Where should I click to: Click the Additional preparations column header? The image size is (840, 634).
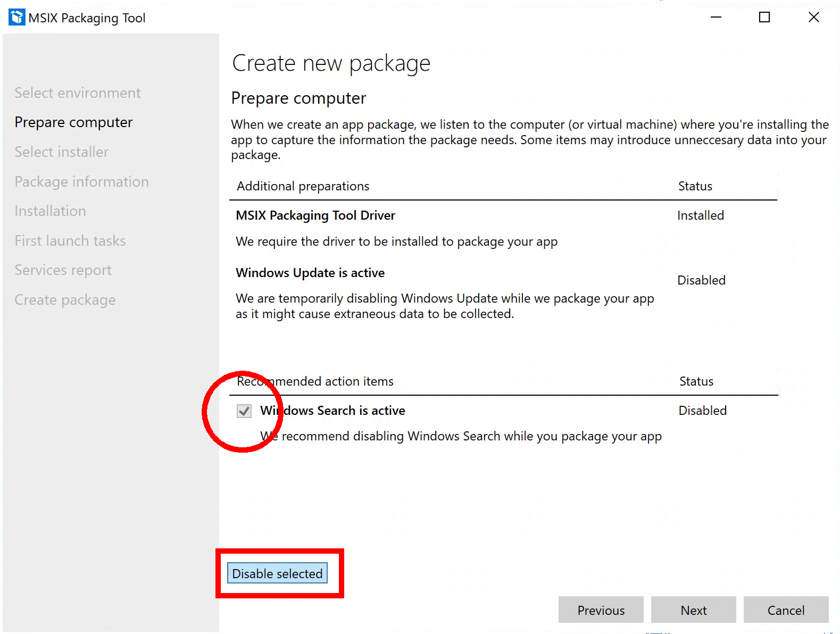pyautogui.click(x=303, y=186)
